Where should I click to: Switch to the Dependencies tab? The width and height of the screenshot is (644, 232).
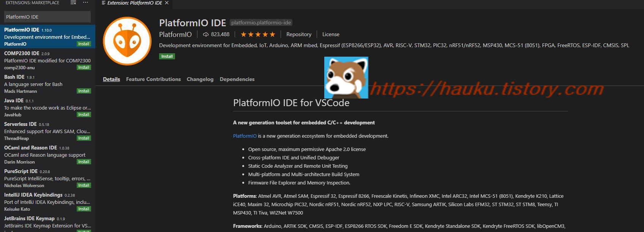[x=237, y=79]
